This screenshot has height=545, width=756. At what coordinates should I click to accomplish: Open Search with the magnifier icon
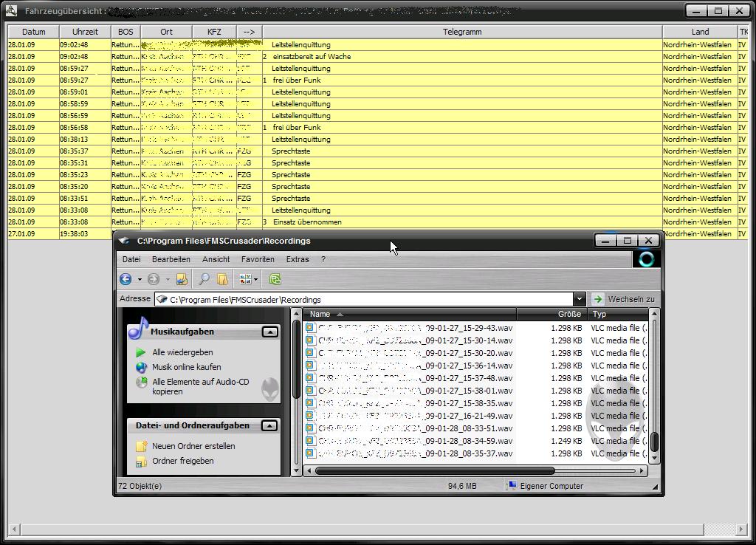point(204,279)
